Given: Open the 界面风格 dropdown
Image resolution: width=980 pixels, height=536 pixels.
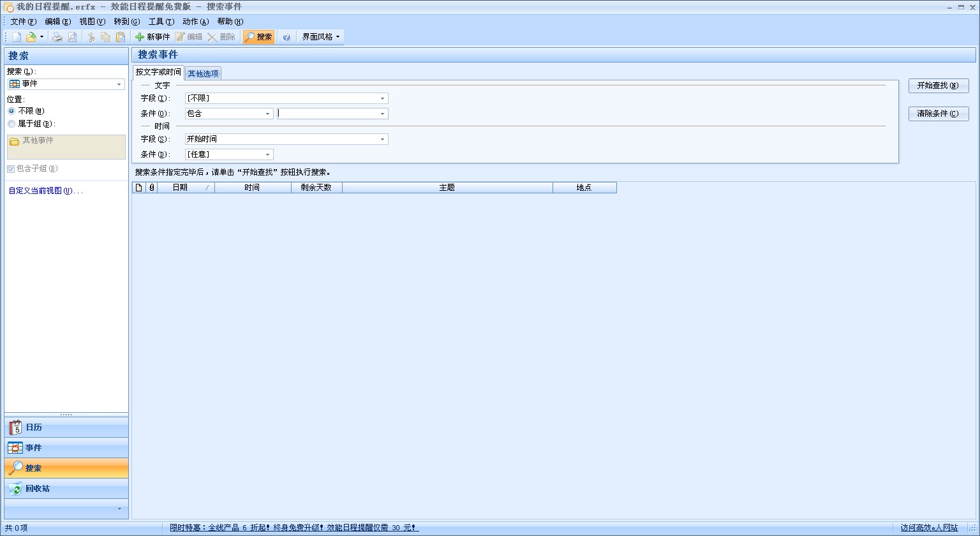Looking at the screenshot, I should (321, 37).
